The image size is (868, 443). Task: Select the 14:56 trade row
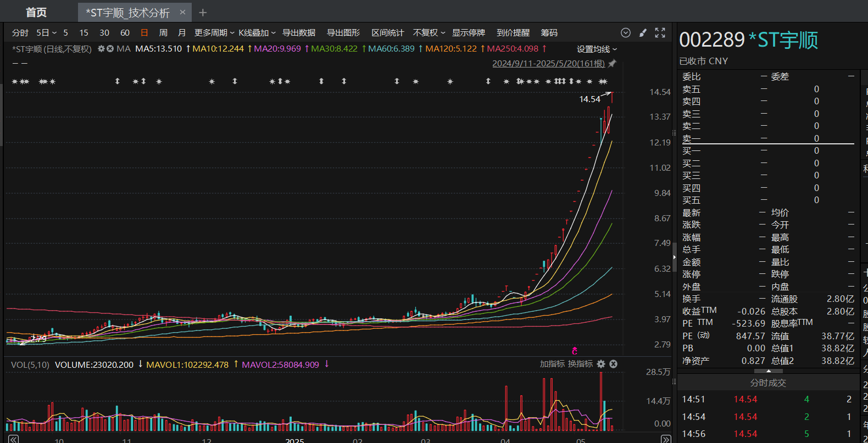768,434
